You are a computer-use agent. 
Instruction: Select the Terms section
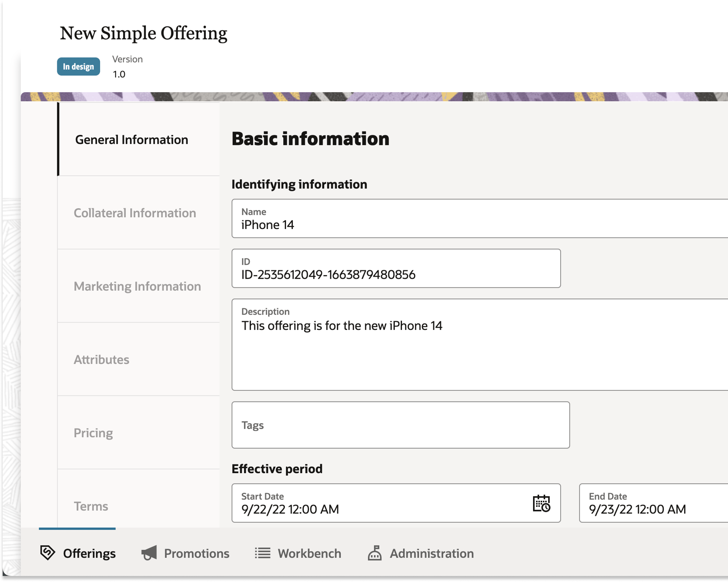point(91,506)
